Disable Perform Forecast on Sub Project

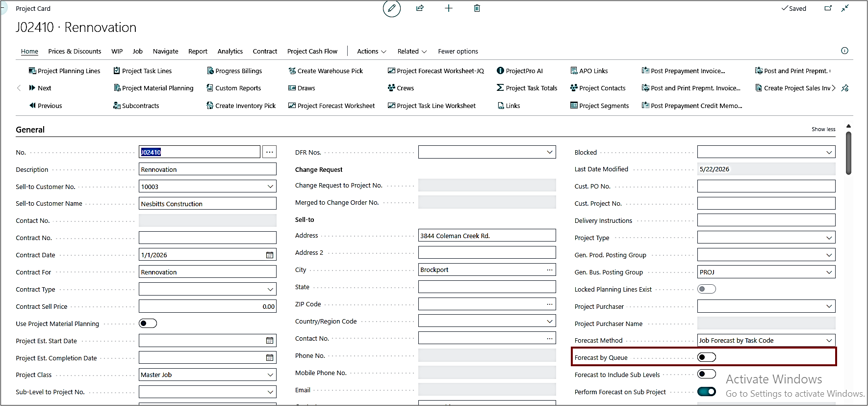[x=707, y=391]
